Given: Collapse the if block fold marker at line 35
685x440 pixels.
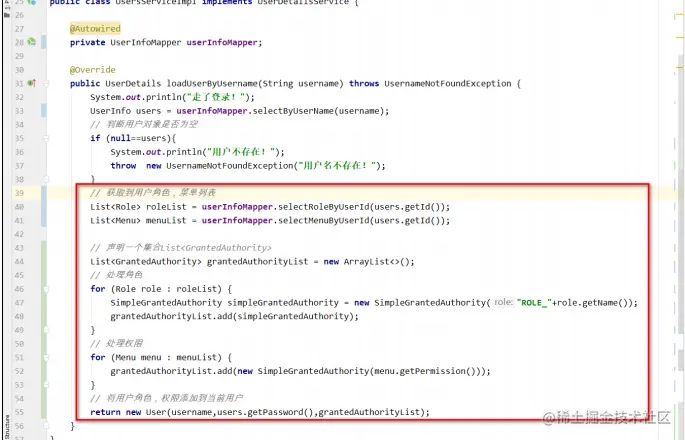Looking at the screenshot, I should coord(46,138).
